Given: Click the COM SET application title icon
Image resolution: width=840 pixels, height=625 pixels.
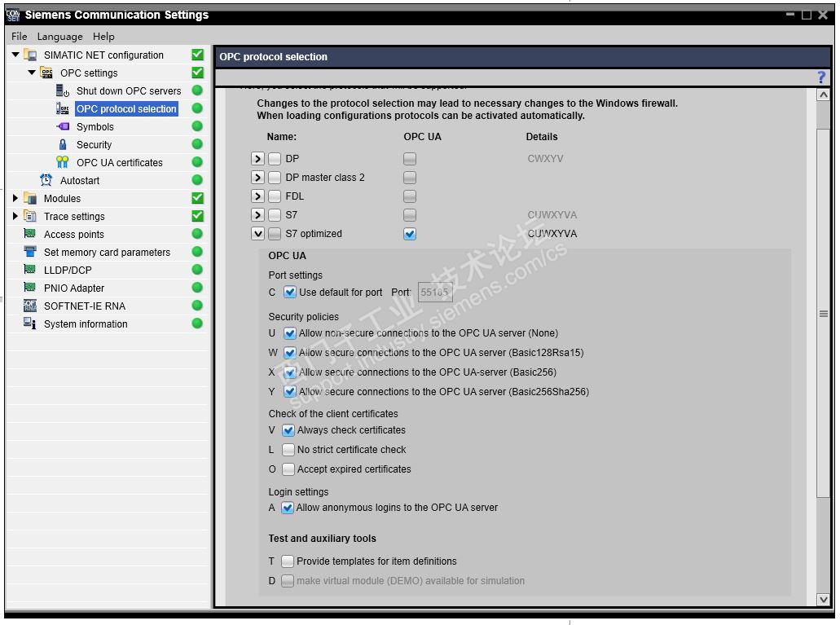Looking at the screenshot, I should click(x=13, y=15).
